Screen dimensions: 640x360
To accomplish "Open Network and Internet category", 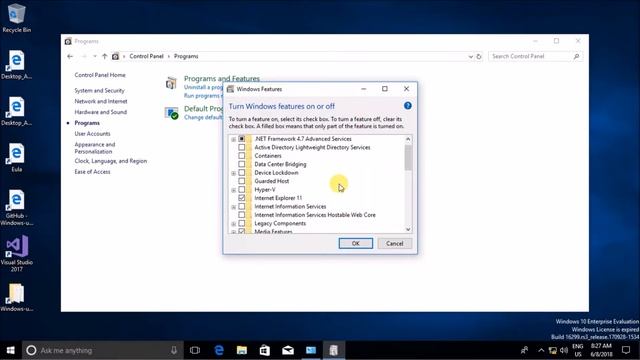I will tap(101, 101).
